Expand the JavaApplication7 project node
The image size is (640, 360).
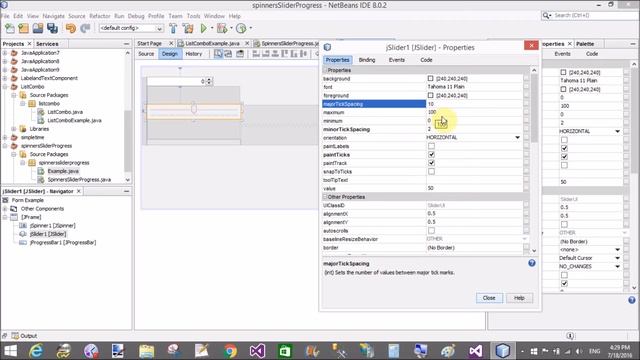click(x=5, y=53)
